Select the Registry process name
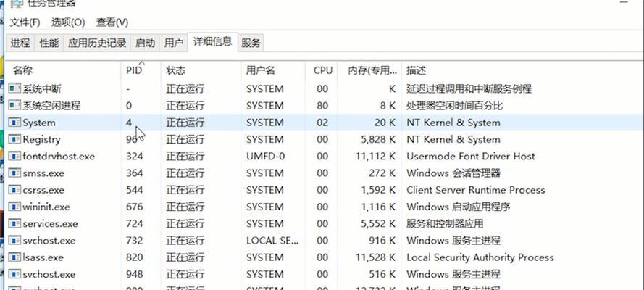The height and width of the screenshot is (290, 644). [x=41, y=140]
